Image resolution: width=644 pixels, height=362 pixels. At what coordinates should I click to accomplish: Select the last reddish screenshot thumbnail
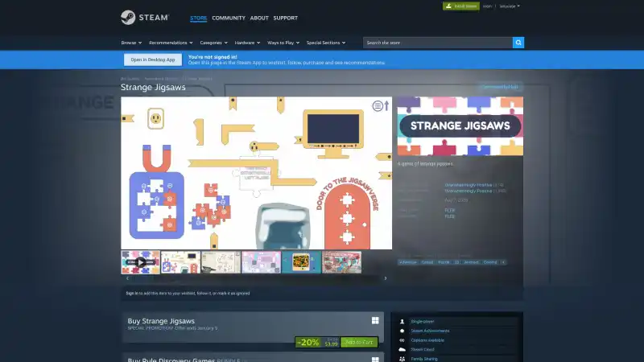(341, 262)
